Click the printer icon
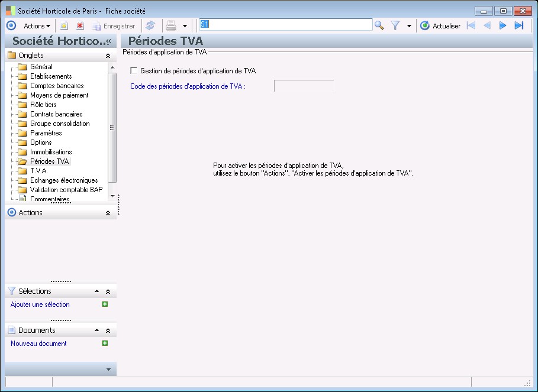 [171, 25]
